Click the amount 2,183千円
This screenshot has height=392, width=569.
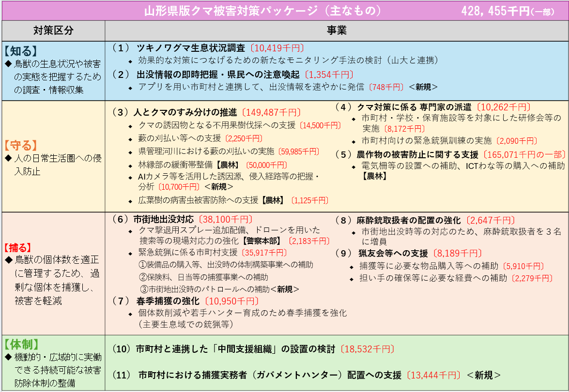309,241
